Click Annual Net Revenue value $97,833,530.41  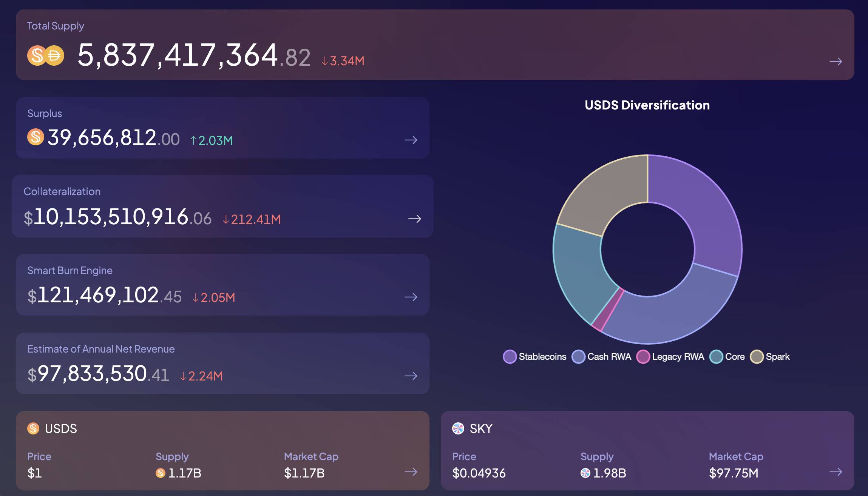tap(98, 374)
